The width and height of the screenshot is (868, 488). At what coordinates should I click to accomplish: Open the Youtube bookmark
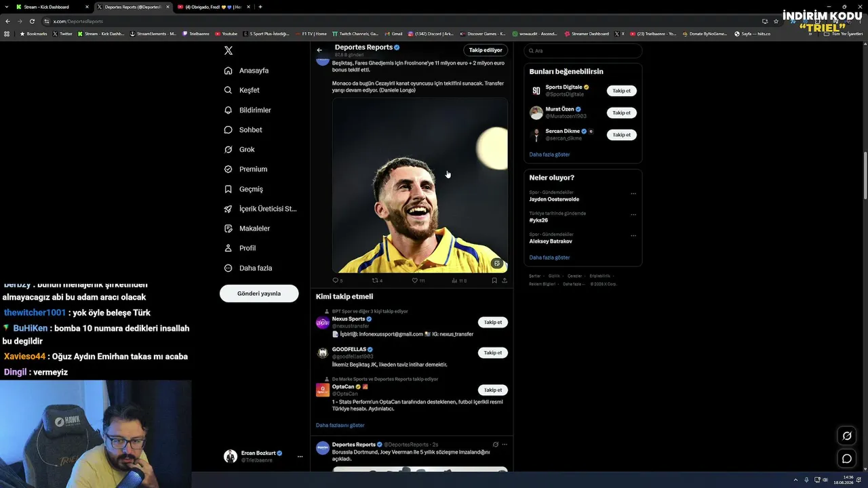[226, 34]
